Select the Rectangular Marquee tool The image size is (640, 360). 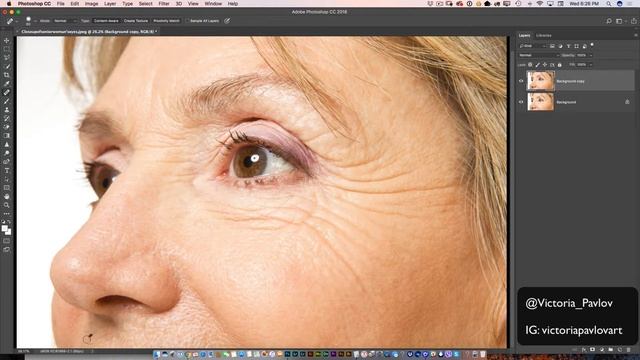tap(7, 49)
